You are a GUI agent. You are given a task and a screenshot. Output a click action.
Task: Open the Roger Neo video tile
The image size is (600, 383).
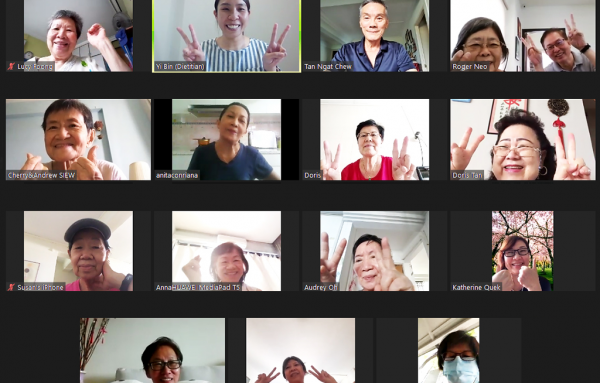tap(523, 36)
